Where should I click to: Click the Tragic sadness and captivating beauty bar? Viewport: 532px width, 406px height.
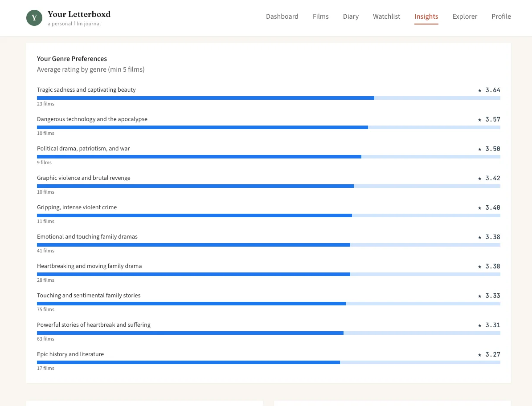268,98
